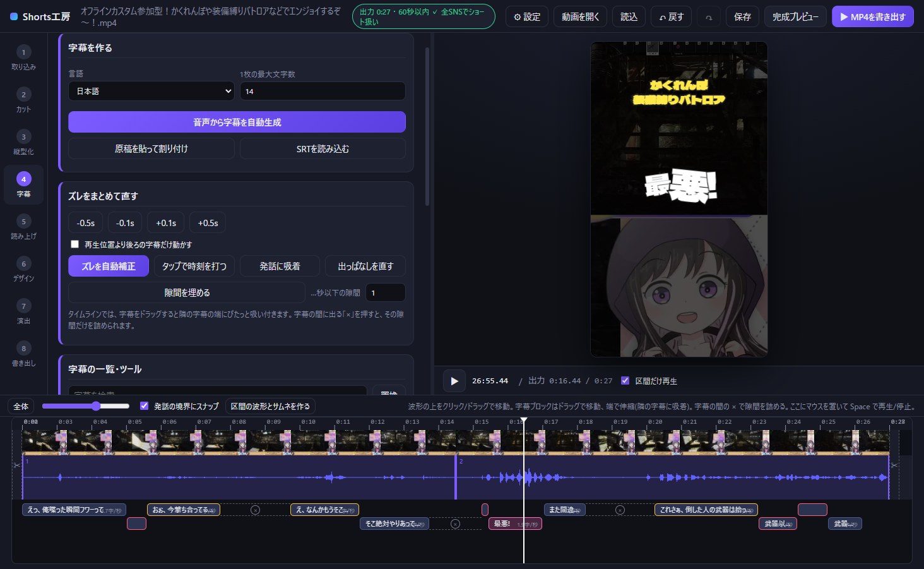Shift subtitles by +0.1s

point(166,223)
